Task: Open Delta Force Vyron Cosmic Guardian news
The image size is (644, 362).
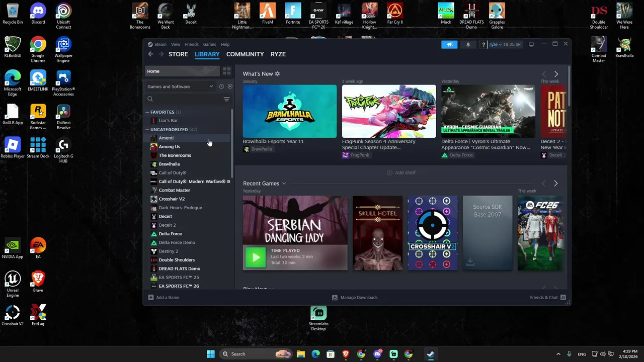Action: pyautogui.click(x=488, y=111)
